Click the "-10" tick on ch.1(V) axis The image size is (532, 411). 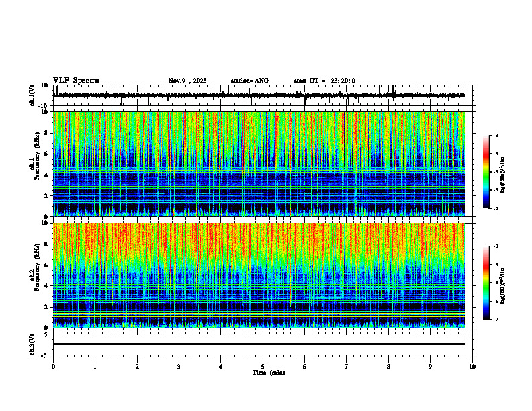click(x=43, y=106)
